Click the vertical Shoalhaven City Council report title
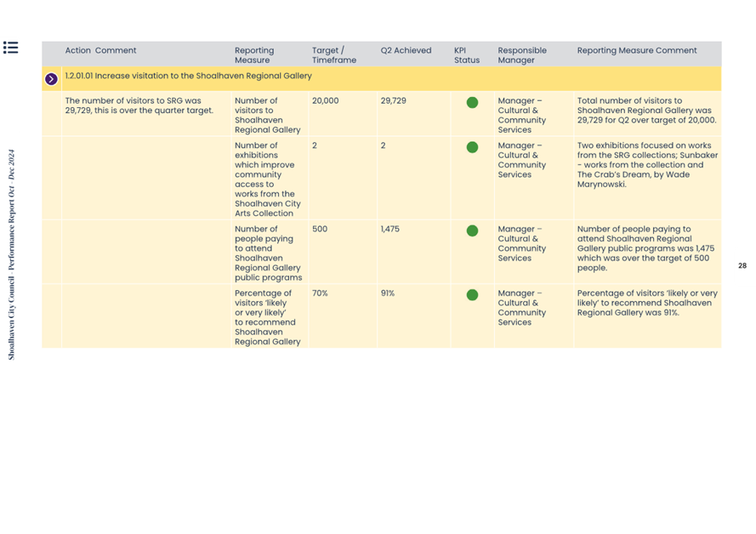The width and height of the screenshot is (756, 534). coord(12,255)
